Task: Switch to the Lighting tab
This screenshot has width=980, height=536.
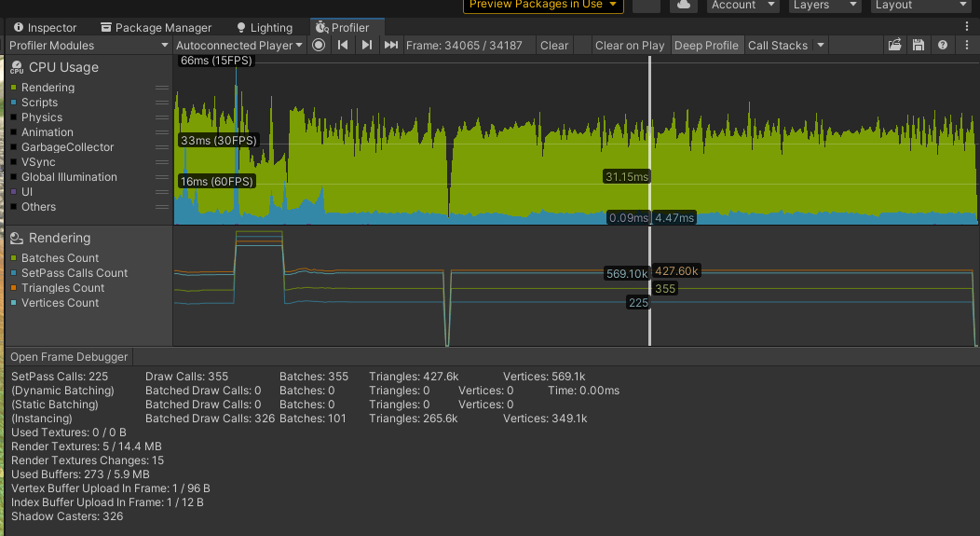Action: click(265, 28)
